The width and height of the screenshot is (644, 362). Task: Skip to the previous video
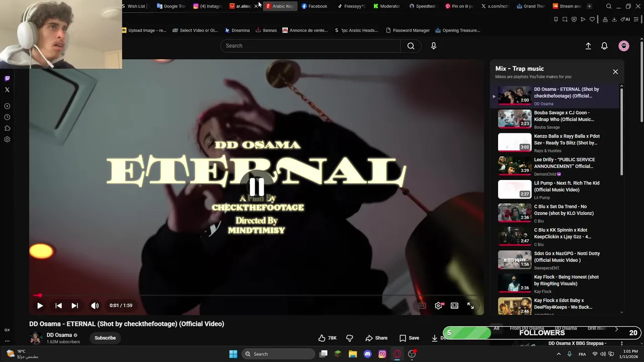coord(58,306)
